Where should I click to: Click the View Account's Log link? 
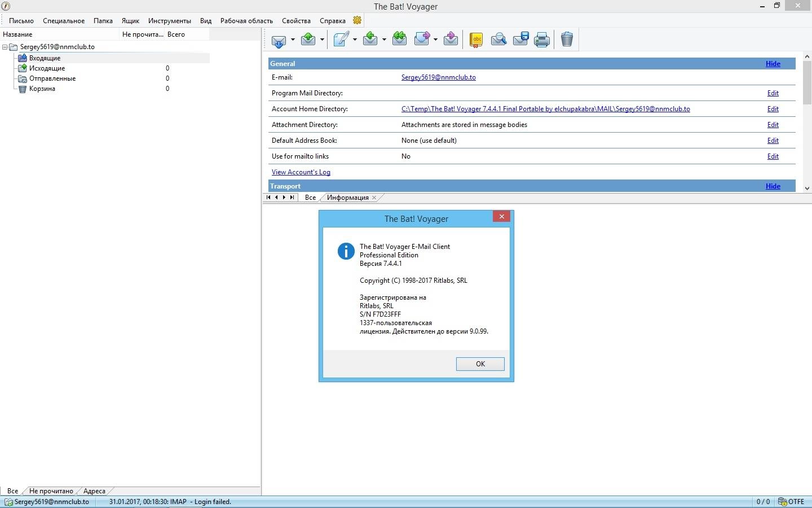pyautogui.click(x=301, y=172)
